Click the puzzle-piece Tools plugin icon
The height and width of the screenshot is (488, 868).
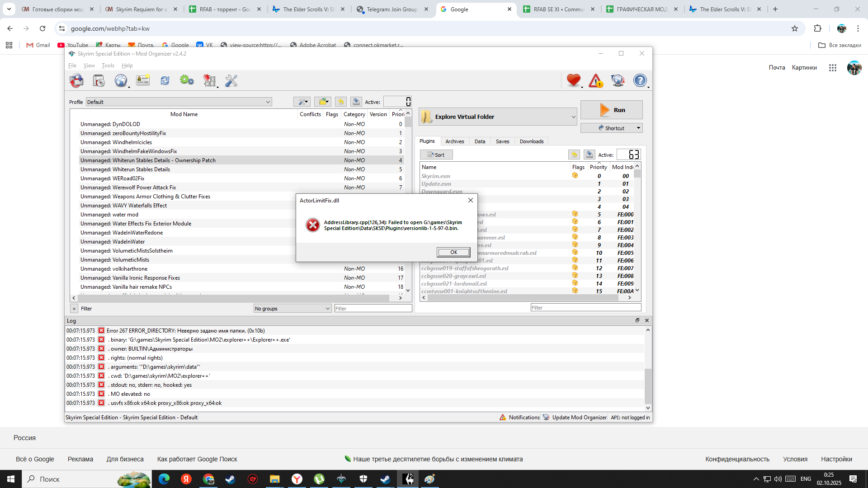click(209, 80)
